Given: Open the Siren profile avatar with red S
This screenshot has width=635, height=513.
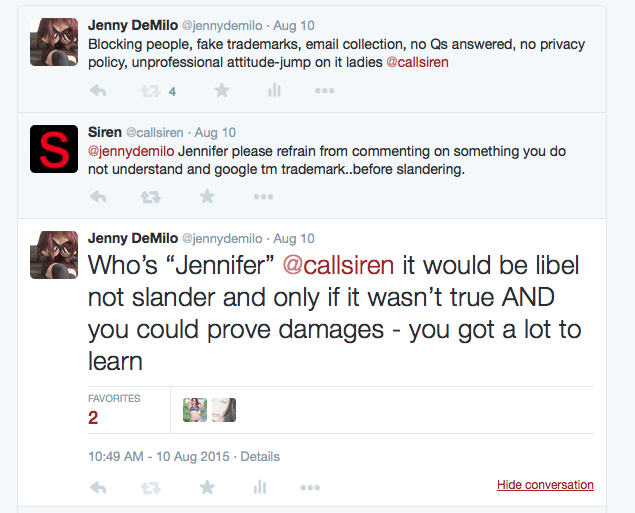Looking at the screenshot, I should pos(54,149).
